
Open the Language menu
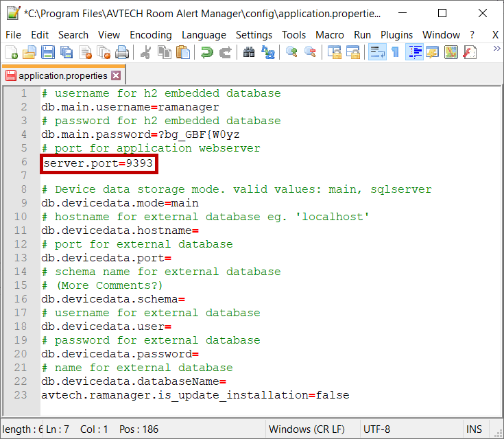[x=204, y=35]
